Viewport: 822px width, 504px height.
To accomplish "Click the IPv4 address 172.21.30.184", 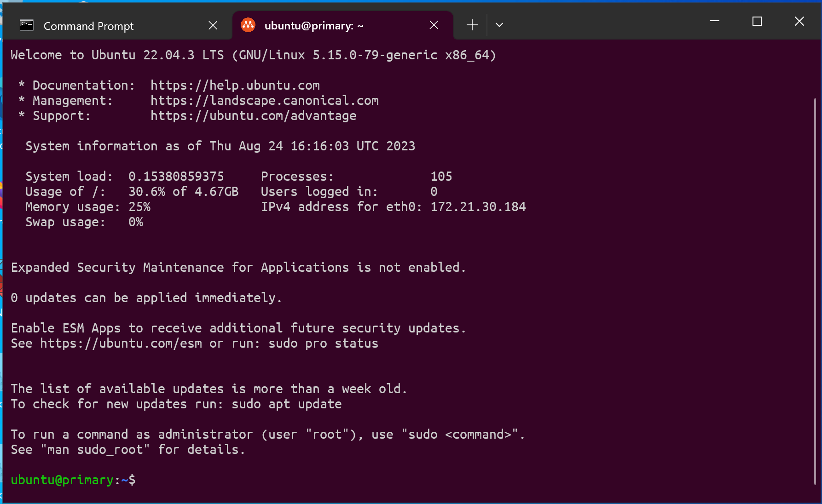I will (478, 207).
